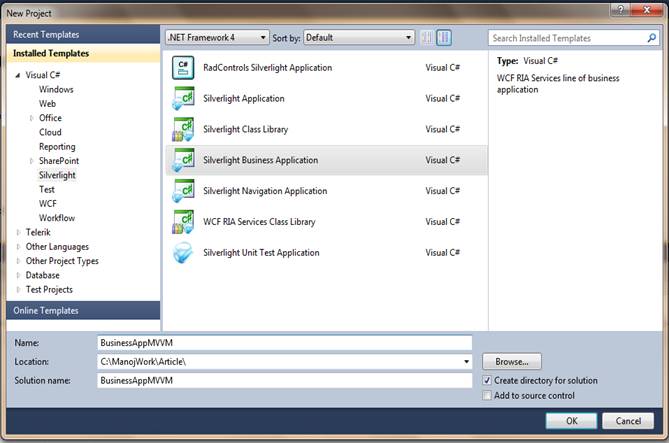The height and width of the screenshot is (443, 669).
Task: Click the search magnifier icon
Action: pos(651,38)
